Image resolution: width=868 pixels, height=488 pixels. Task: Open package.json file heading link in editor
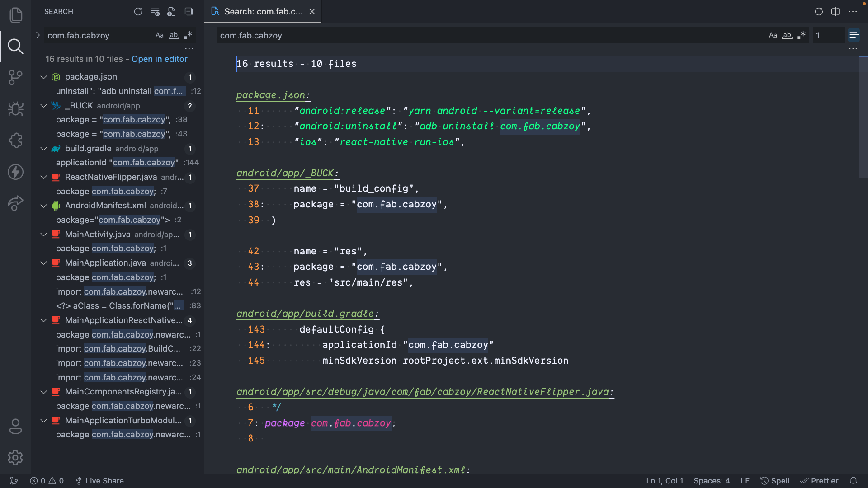[x=273, y=95]
